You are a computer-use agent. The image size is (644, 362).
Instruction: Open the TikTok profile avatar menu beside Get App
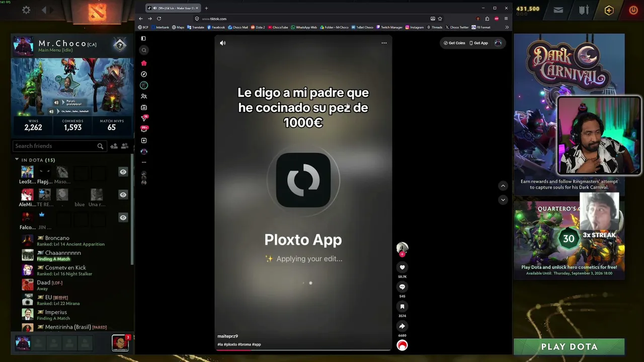[498, 43]
